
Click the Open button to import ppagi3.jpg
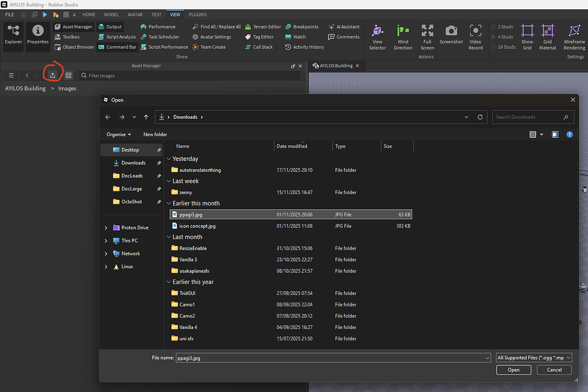pyautogui.click(x=513, y=370)
